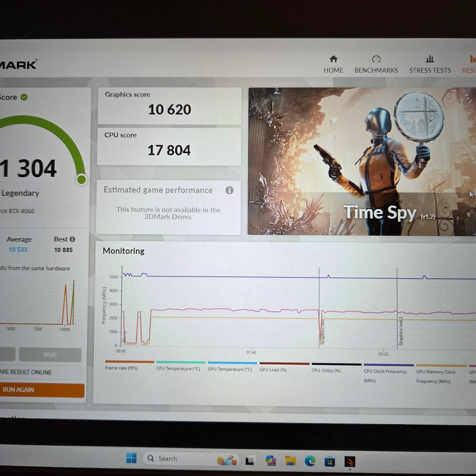
Task: Open Microsoft Edge from the taskbar
Action: click(310, 460)
